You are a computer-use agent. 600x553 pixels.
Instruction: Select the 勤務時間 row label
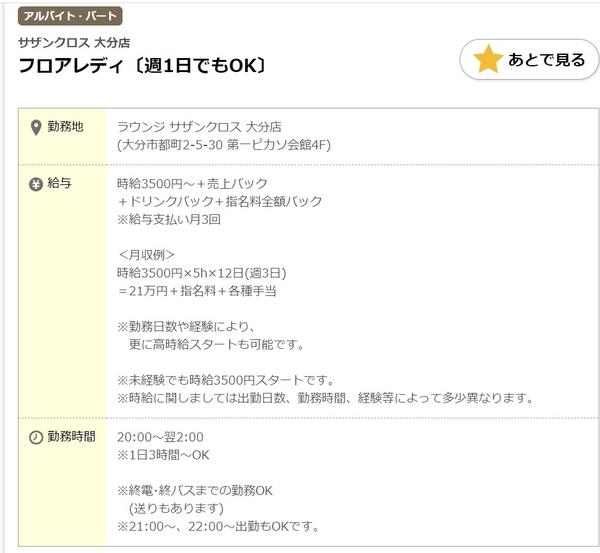pyautogui.click(x=71, y=436)
